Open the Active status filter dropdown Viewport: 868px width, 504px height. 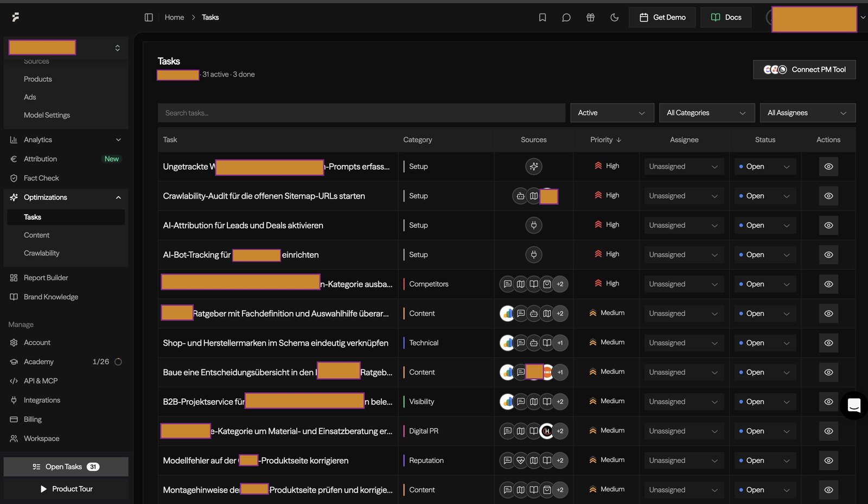tap(612, 113)
